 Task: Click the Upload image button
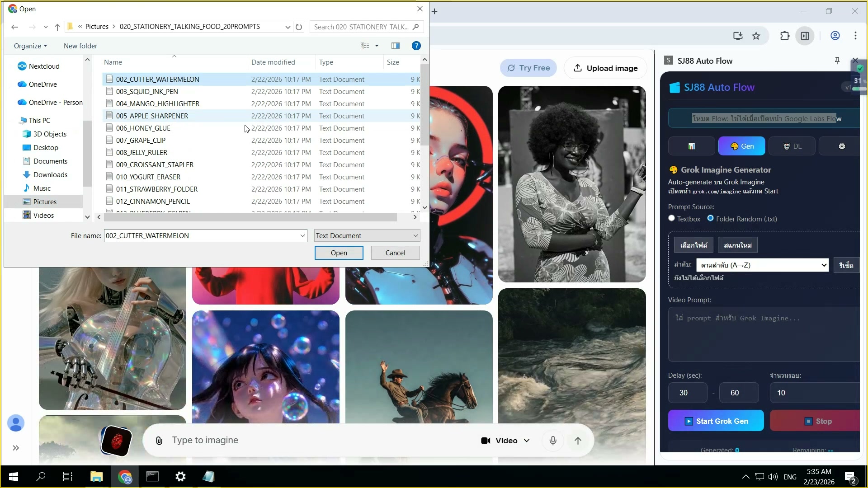605,68
